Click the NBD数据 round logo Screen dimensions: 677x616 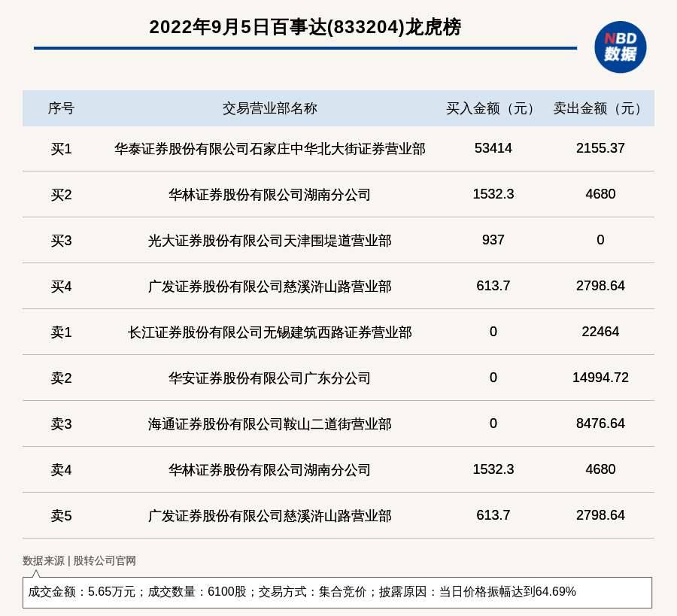click(x=620, y=47)
